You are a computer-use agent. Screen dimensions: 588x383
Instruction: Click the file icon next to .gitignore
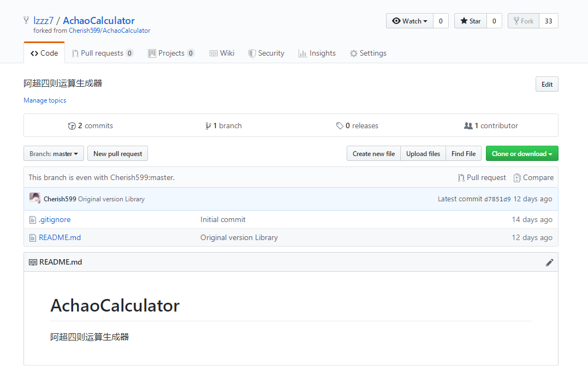tap(33, 220)
